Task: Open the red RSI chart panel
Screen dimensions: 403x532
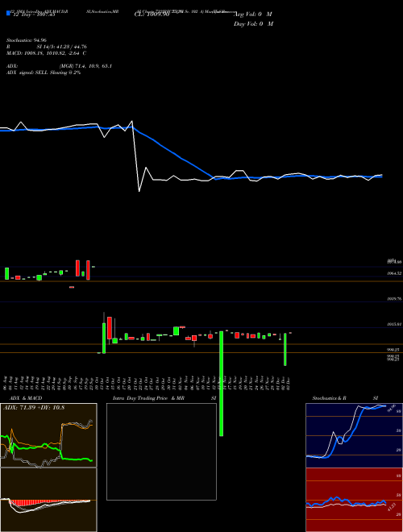Action: click(354, 500)
